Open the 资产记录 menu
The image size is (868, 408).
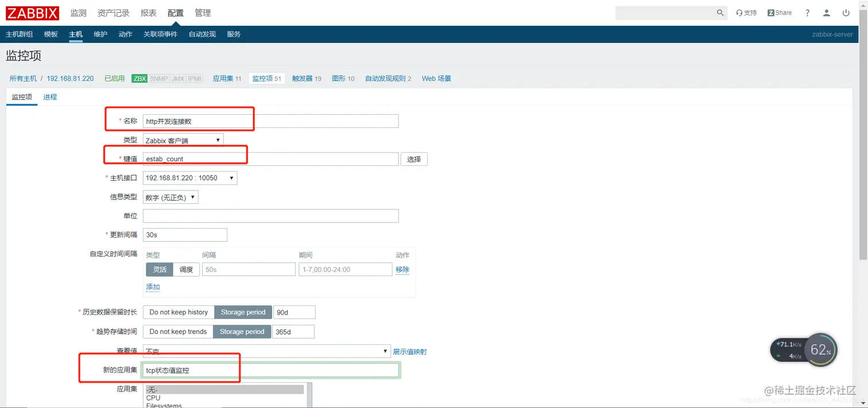114,13
